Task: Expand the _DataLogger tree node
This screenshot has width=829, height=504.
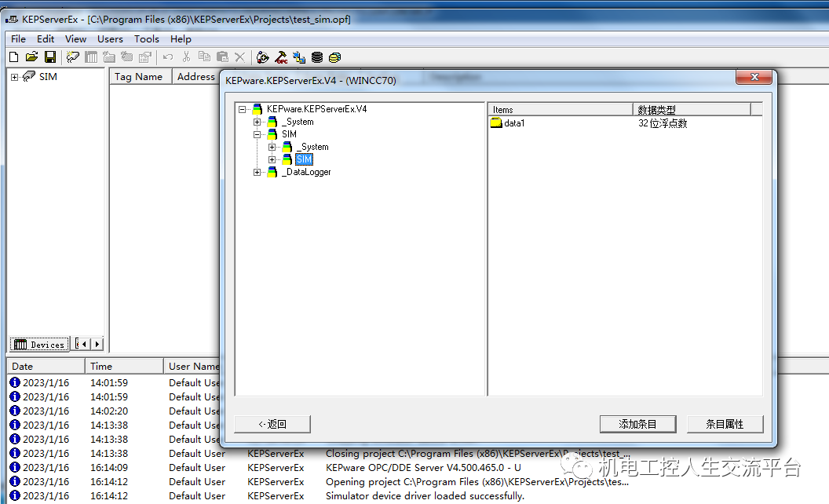Action: [x=257, y=172]
